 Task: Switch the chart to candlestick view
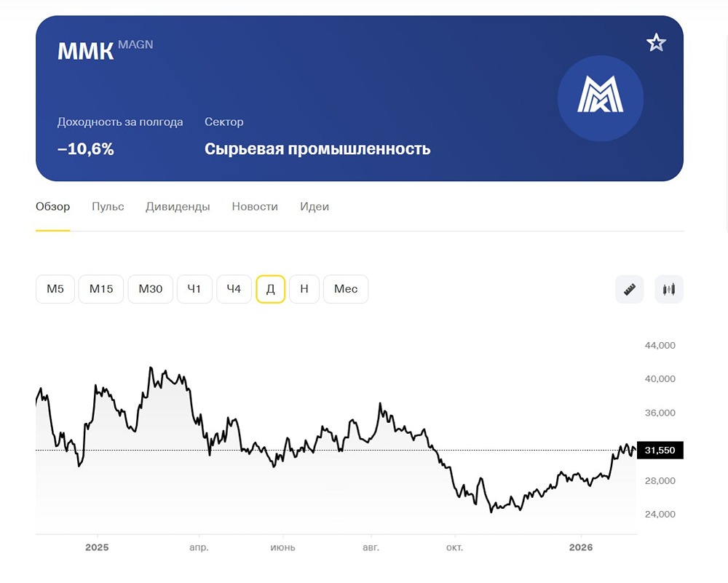(668, 289)
